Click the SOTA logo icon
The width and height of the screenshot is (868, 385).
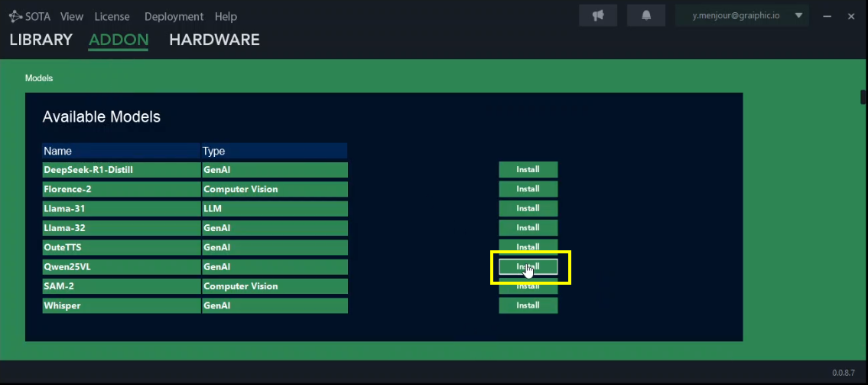point(15,17)
